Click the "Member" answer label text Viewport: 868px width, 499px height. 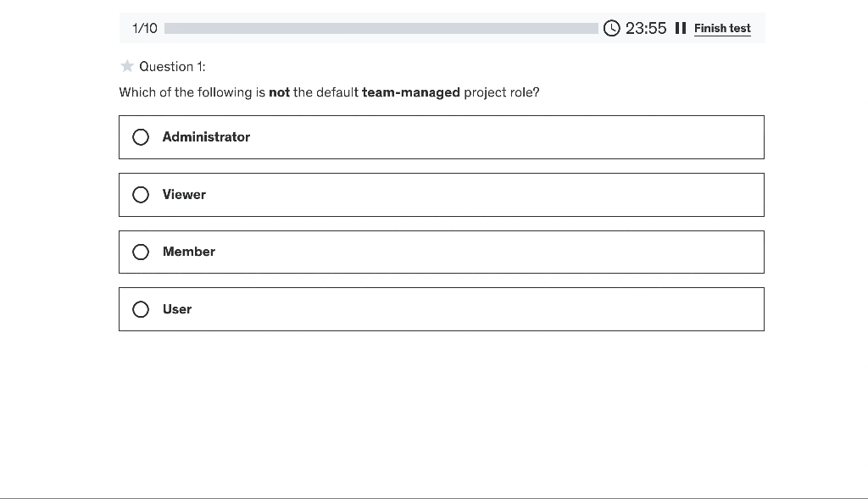pos(189,252)
